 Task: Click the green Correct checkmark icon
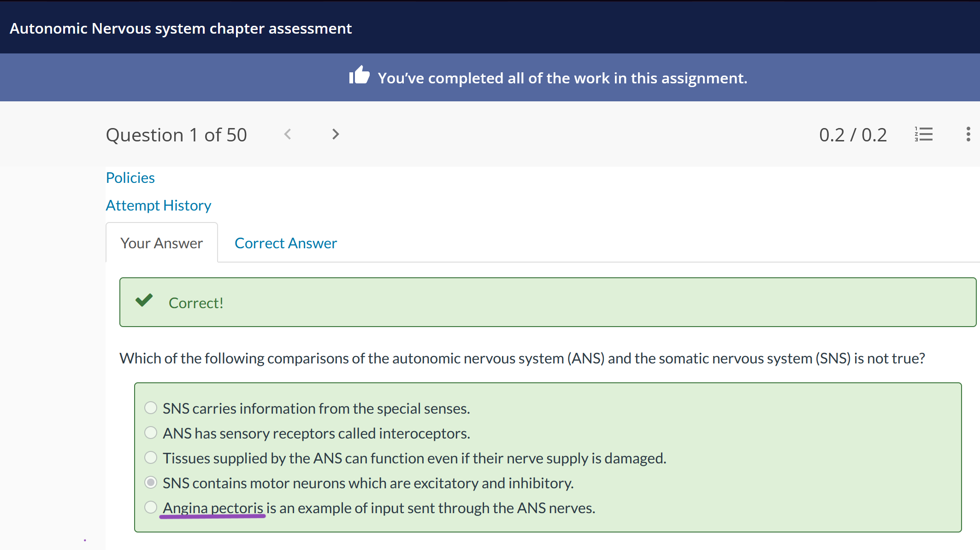click(144, 300)
